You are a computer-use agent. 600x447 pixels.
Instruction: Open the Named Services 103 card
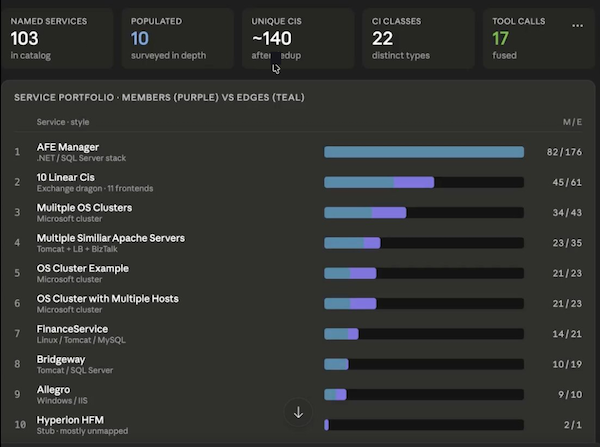57,38
